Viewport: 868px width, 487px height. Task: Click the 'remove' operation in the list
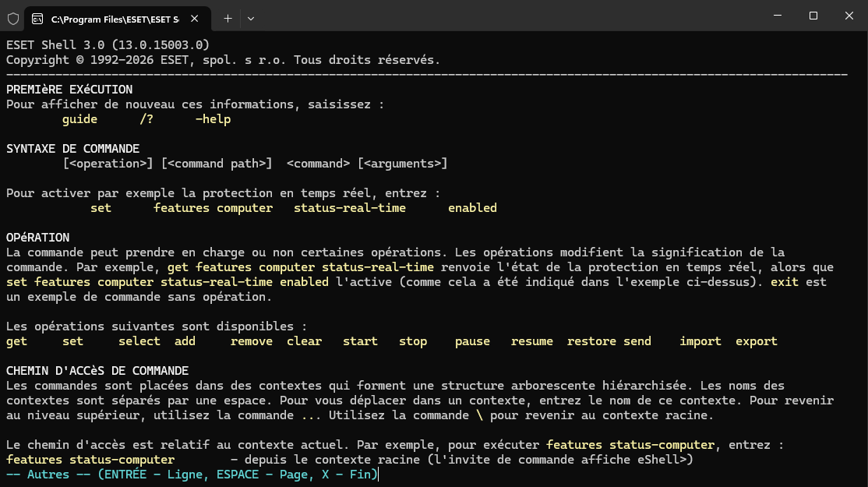(x=252, y=341)
